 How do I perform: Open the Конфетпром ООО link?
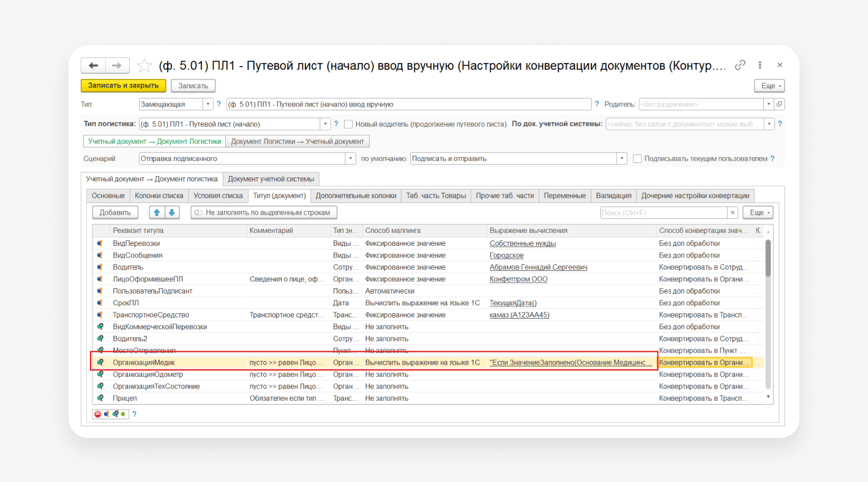click(518, 279)
